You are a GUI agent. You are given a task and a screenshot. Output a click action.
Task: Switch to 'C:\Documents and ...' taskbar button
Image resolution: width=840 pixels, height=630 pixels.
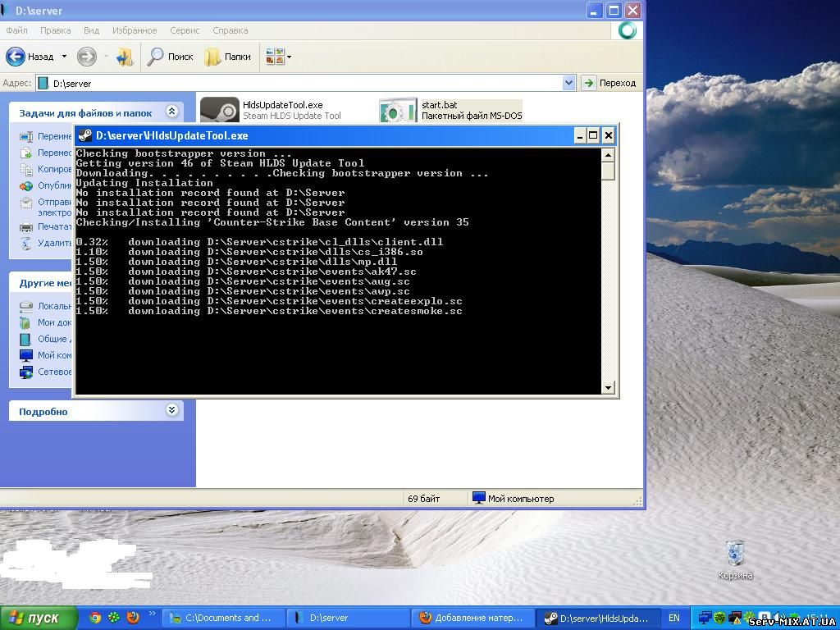[223, 618]
